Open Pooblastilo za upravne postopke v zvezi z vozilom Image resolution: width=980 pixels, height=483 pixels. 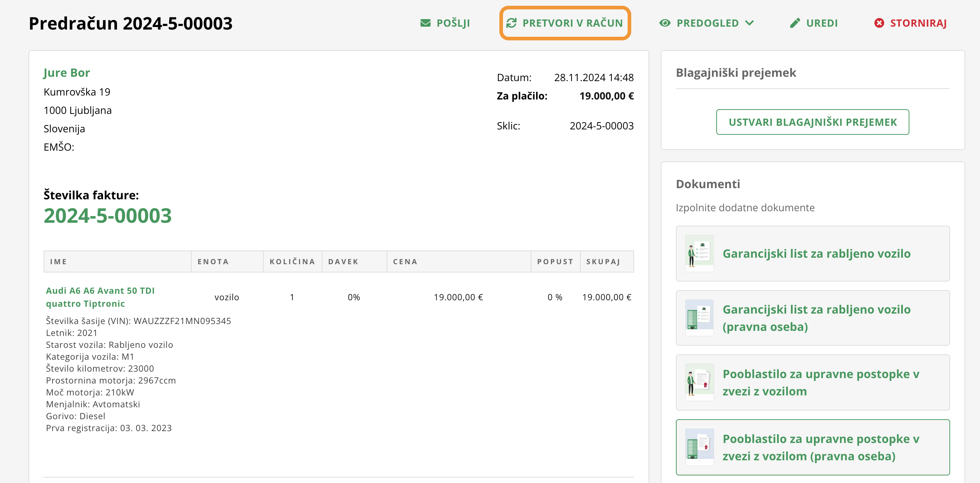pos(812,382)
